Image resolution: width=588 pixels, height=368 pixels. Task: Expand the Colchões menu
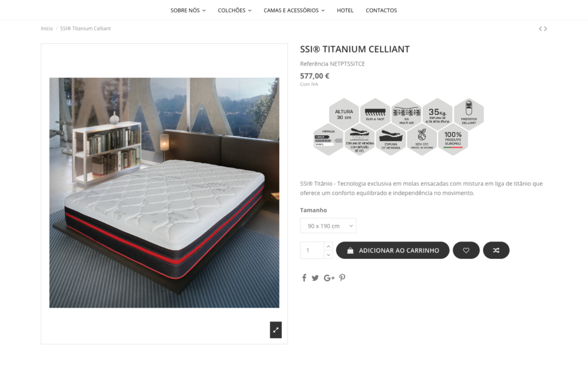click(x=234, y=10)
